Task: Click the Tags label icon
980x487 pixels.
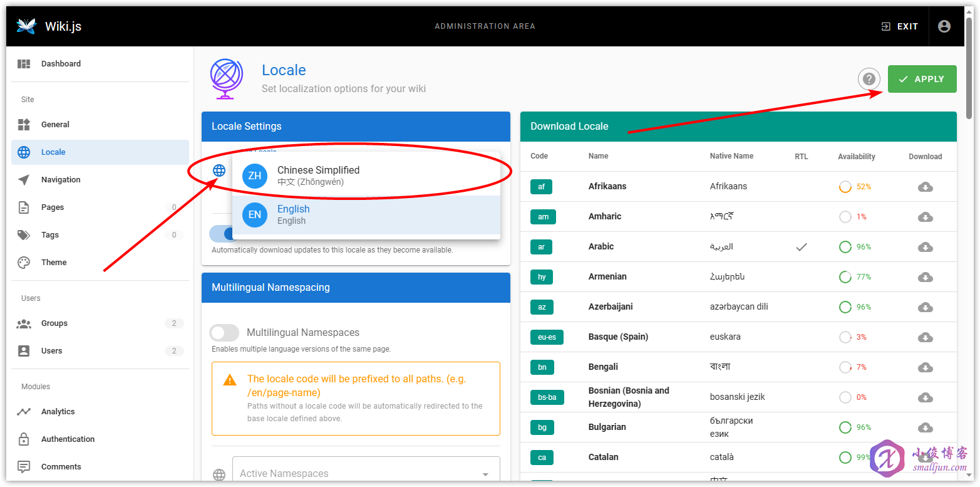Action: pyautogui.click(x=24, y=235)
